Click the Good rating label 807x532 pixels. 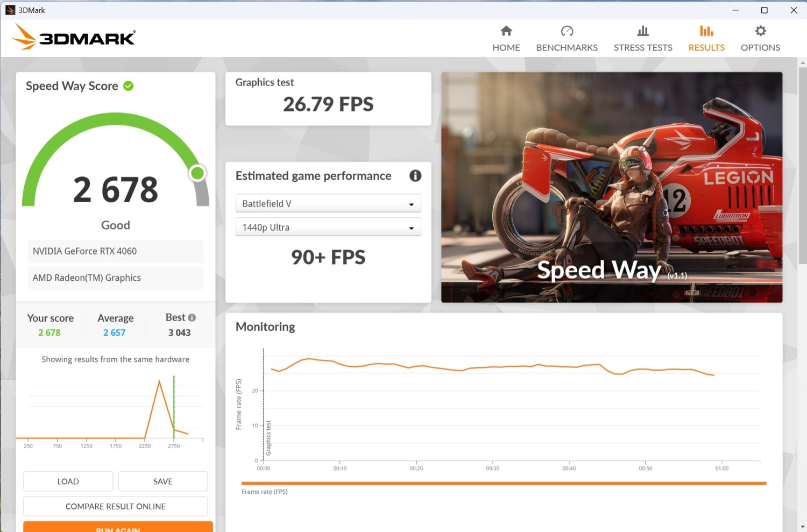click(x=116, y=225)
